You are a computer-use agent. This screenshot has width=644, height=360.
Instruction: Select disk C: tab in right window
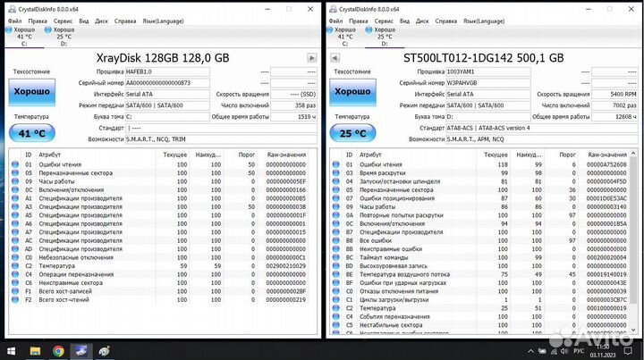[x=345, y=36]
